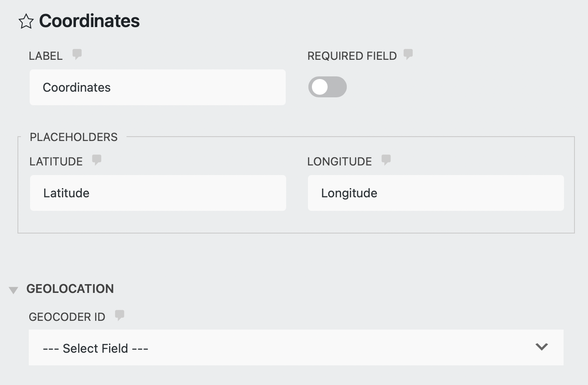Click the tooltip icon beside LONGITUDE
Screen dimensions: 588x385
386,160
